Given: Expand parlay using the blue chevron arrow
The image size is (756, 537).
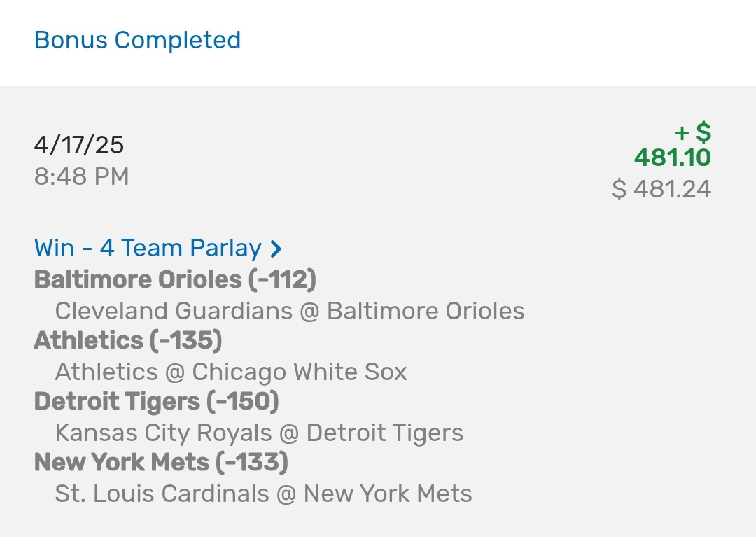Looking at the screenshot, I should [x=276, y=249].
